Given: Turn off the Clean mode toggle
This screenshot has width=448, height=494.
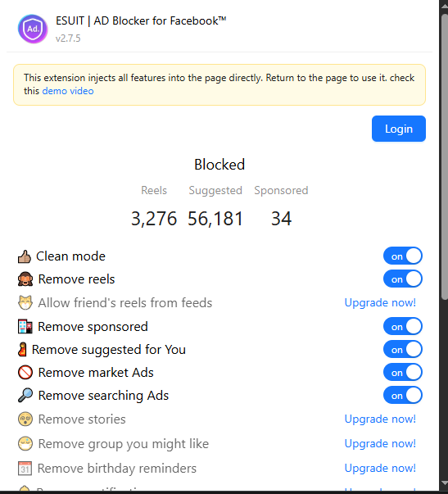Looking at the screenshot, I should (403, 256).
